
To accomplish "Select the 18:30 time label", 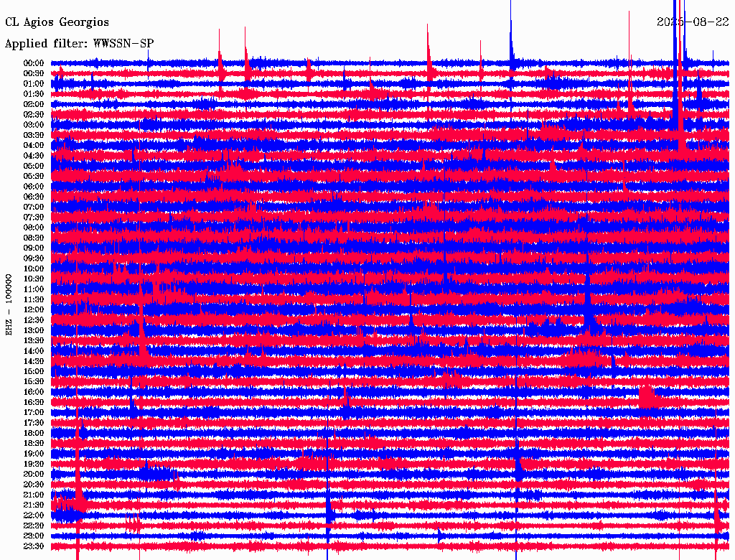I will pyautogui.click(x=34, y=443).
